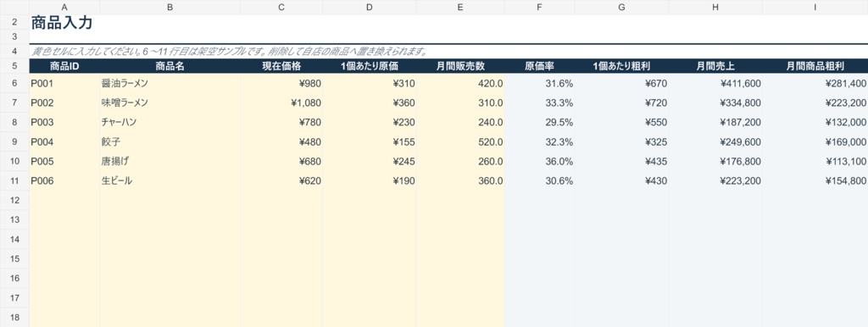Screen dimensions: 868x327
Task: Select column B header
Action: 170,7
